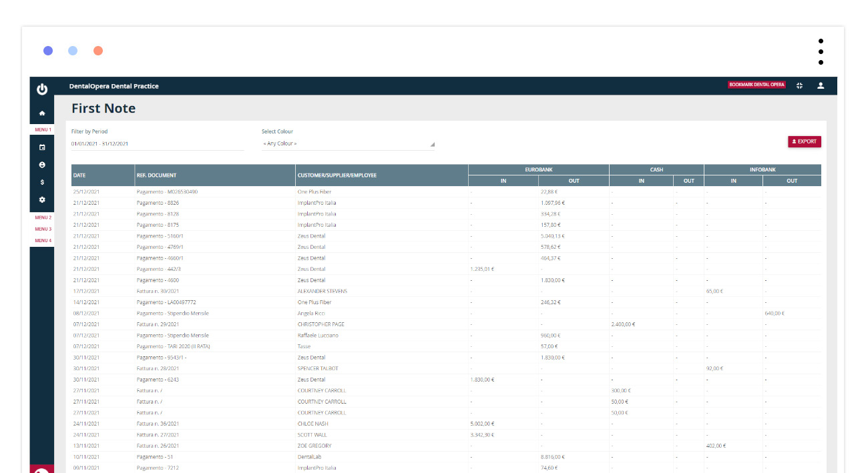Select row Pagamento - 8175

pyautogui.click(x=446, y=225)
